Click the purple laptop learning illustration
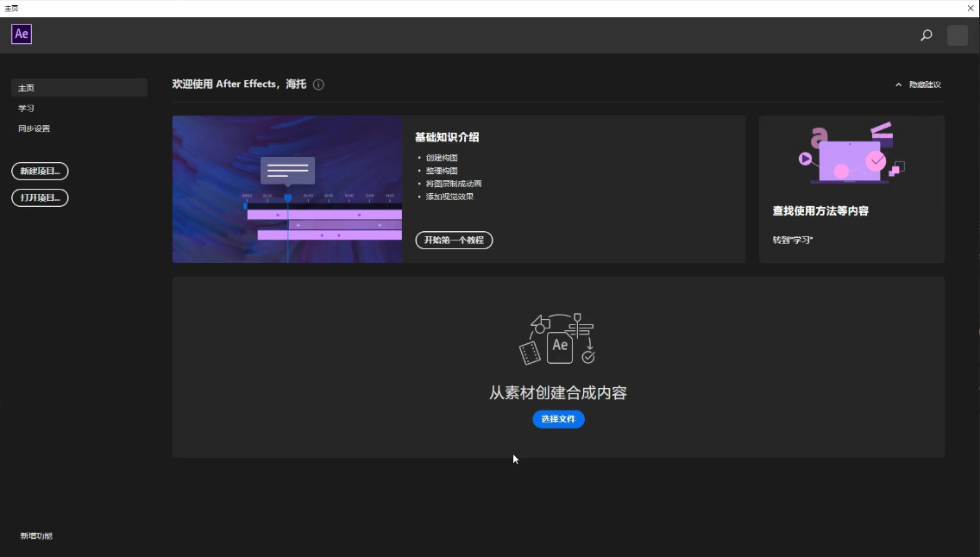The image size is (980, 557). tap(851, 153)
